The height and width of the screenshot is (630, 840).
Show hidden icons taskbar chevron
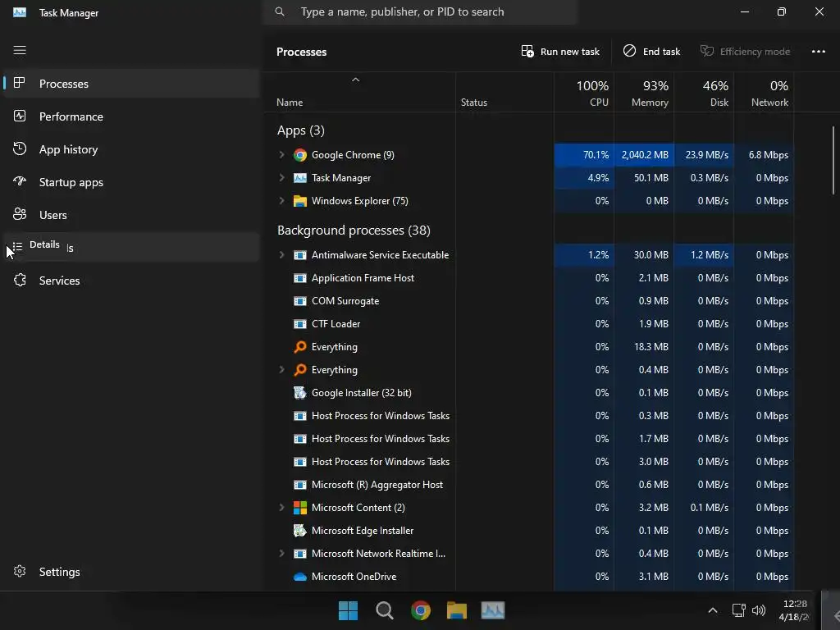pos(713,610)
